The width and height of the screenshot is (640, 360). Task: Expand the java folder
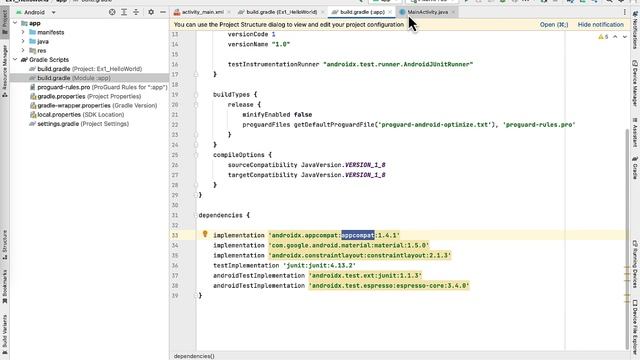tap(23, 41)
